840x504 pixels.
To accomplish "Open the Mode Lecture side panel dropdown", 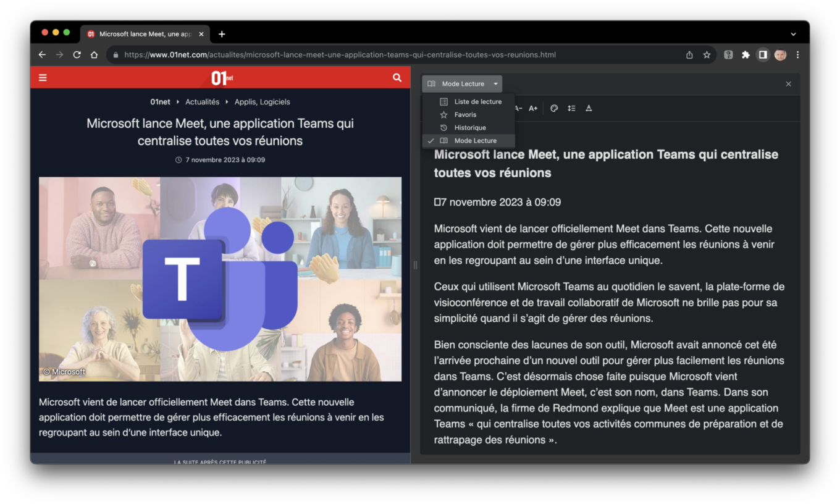I will point(462,83).
